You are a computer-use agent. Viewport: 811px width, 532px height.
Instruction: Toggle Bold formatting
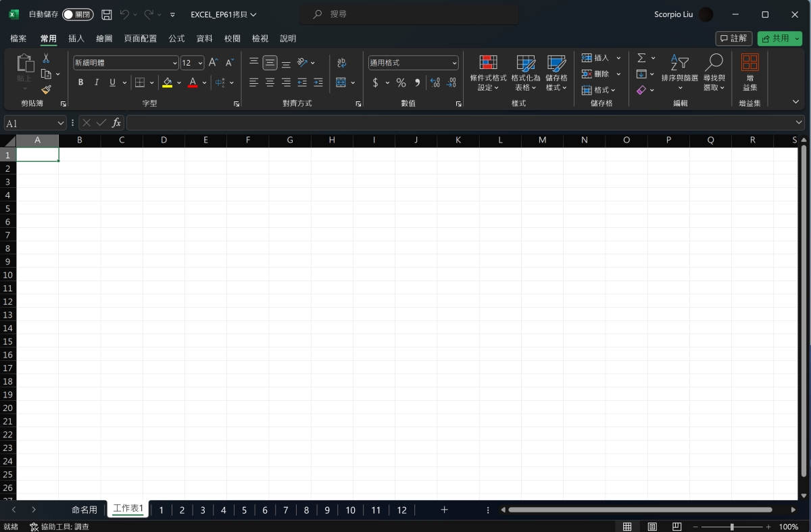80,82
